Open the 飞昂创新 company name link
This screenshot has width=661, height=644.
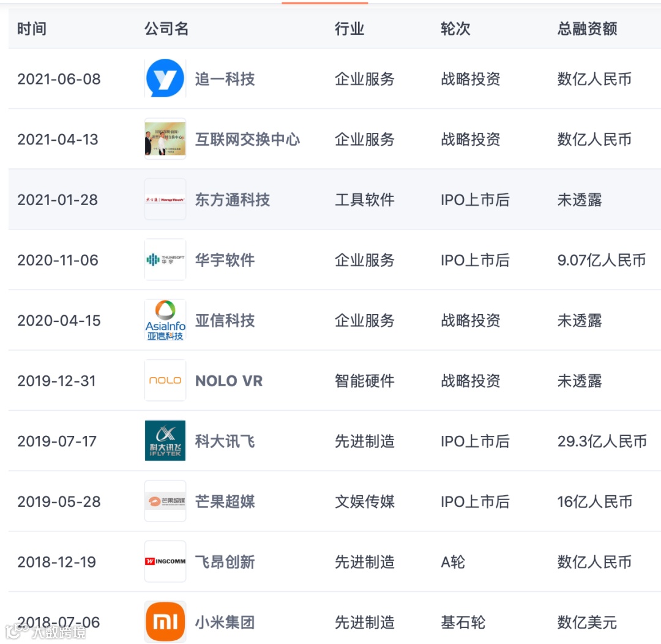pyautogui.click(x=225, y=562)
